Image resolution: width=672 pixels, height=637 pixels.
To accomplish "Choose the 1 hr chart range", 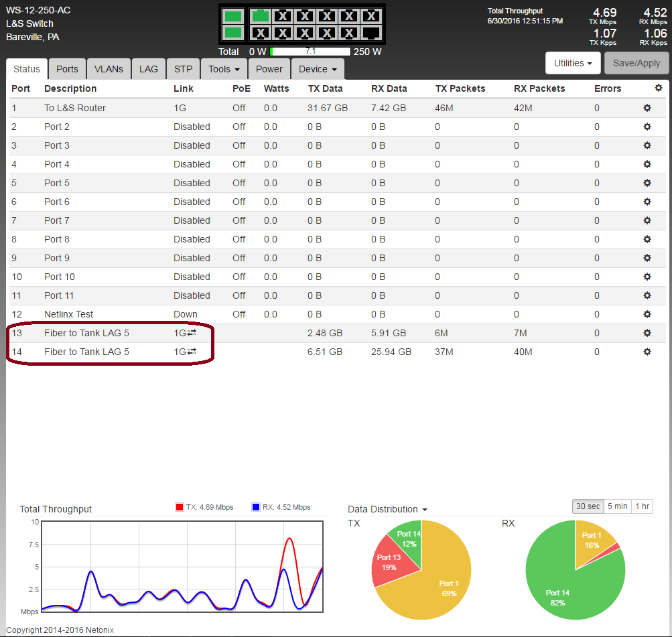I will 642,506.
